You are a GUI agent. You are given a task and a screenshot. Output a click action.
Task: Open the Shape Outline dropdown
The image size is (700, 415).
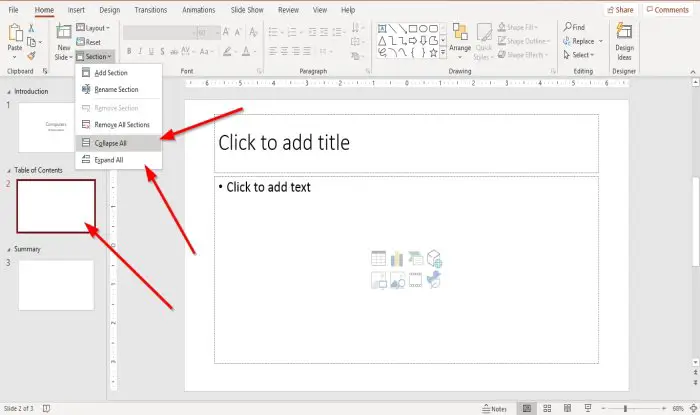tap(524, 41)
